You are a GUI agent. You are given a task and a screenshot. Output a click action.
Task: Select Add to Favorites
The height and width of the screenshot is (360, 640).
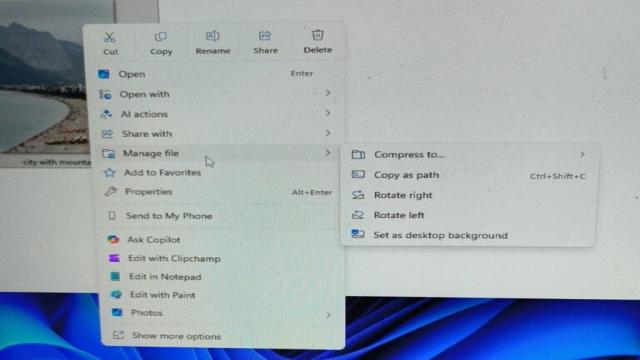218,173
